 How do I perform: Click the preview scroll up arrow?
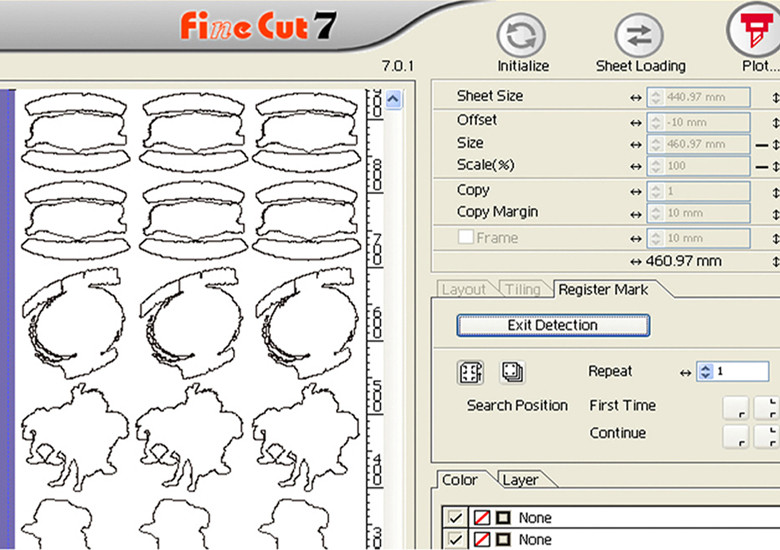(x=393, y=100)
